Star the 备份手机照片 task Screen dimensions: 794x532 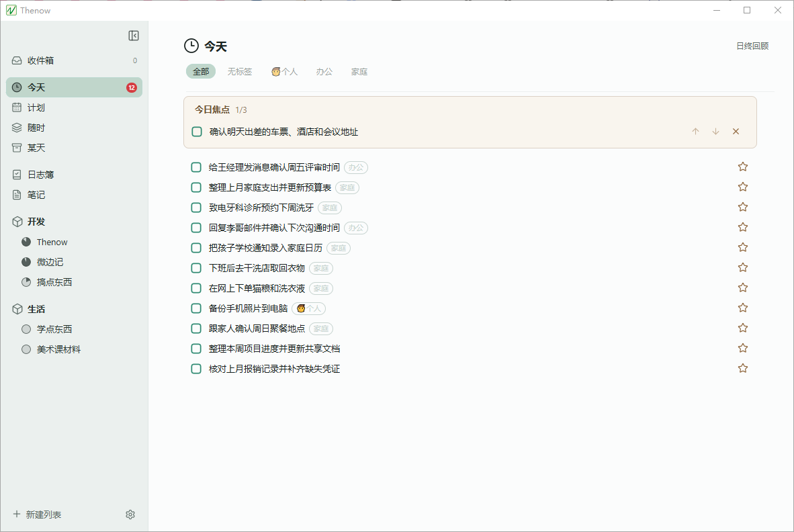[743, 308]
